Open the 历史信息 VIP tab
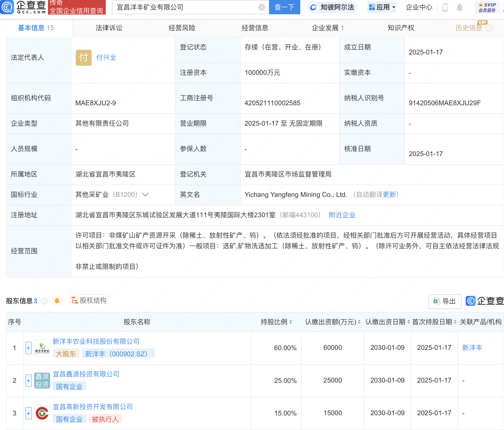The width and height of the screenshot is (504, 430). click(469, 28)
